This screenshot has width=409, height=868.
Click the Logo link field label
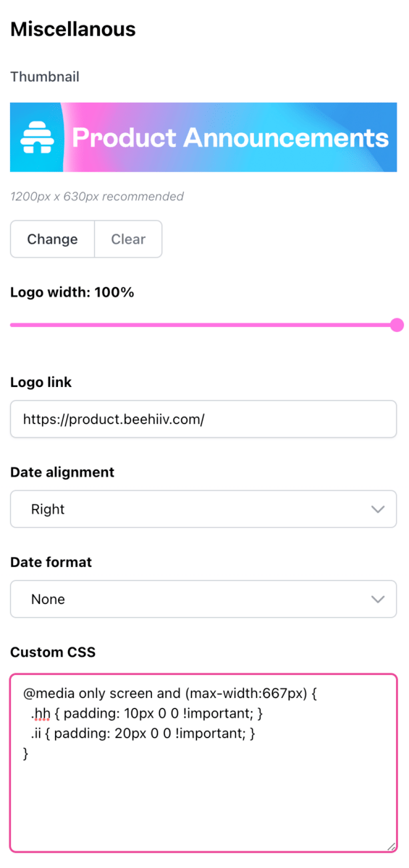41,383
